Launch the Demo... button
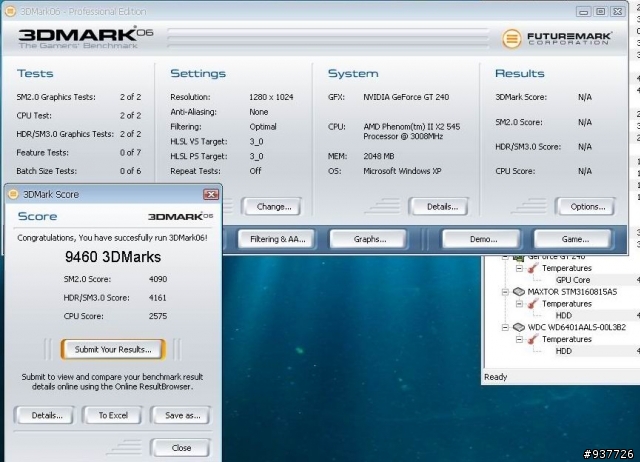Image resolution: width=640 pixels, height=462 pixels. [482, 239]
